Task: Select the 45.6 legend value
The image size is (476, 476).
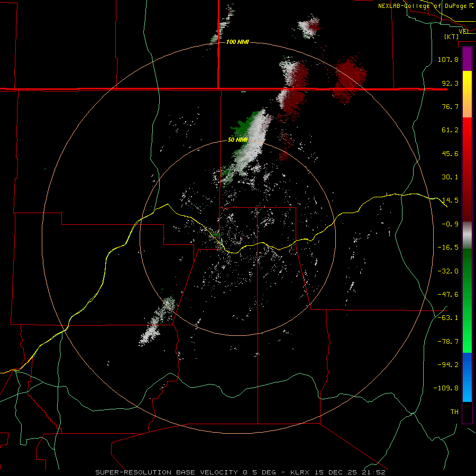Action: [450, 153]
